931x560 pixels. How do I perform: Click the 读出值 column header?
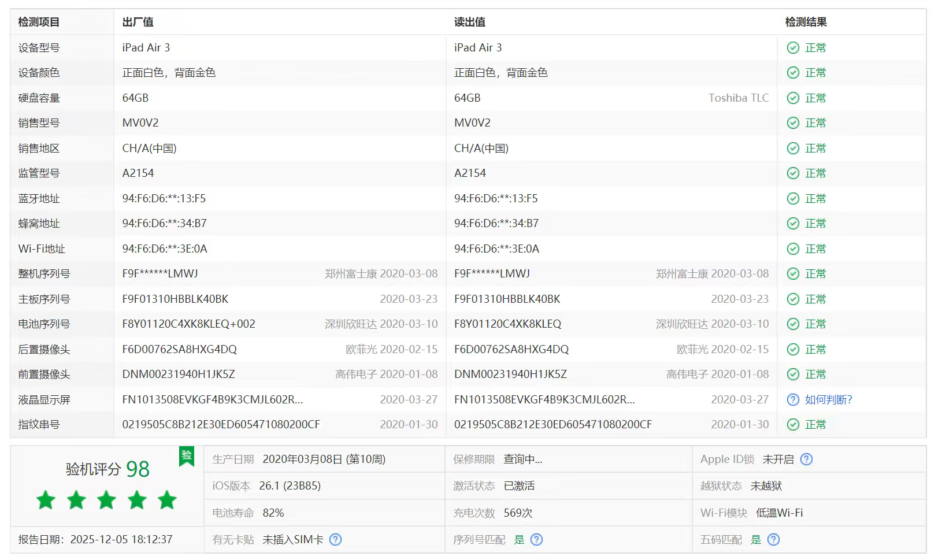coord(469,23)
